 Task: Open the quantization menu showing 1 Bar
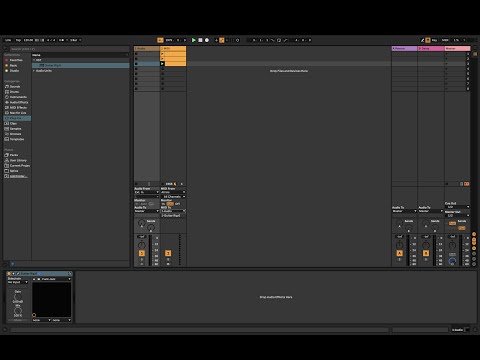[x=75, y=40]
